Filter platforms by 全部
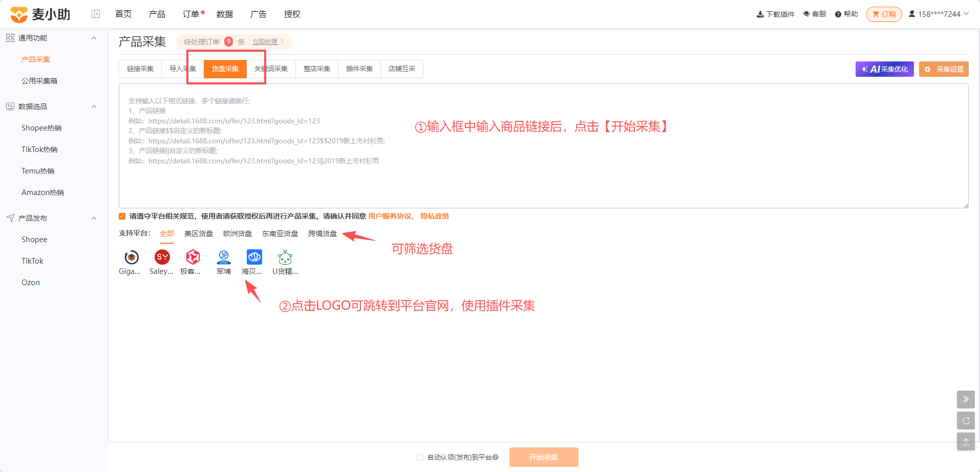The height and width of the screenshot is (472, 980). click(x=167, y=233)
